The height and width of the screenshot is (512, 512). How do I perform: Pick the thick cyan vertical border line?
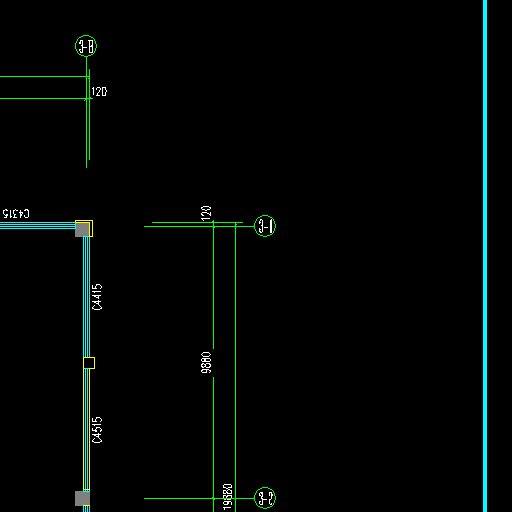tap(485, 256)
